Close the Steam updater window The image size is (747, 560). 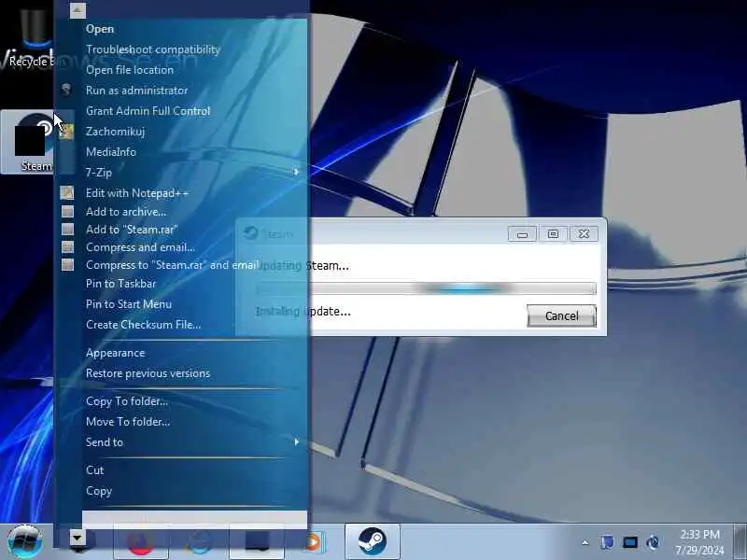tap(584, 234)
